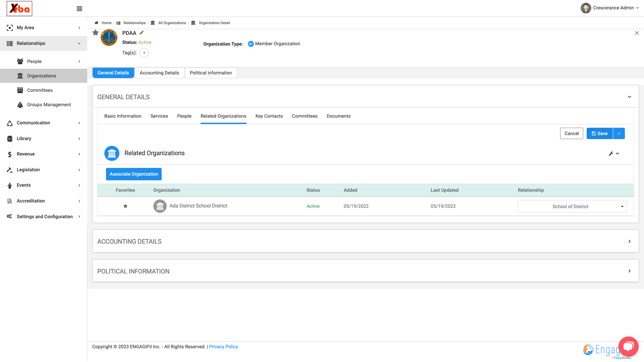Switch to the Political information tab
Image resolution: width=644 pixels, height=362 pixels.
(211, 73)
